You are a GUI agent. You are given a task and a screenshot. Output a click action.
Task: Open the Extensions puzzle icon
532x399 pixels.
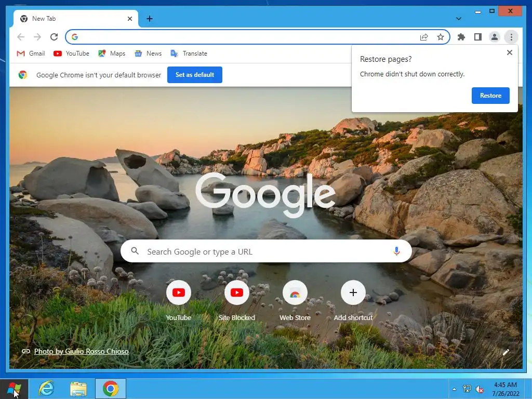tap(461, 37)
